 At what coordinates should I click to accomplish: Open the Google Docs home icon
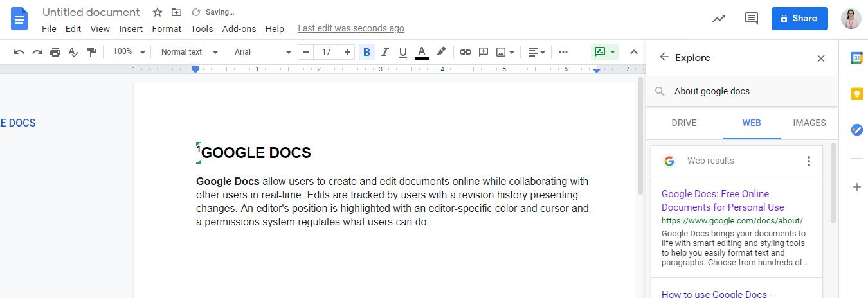pyautogui.click(x=20, y=19)
